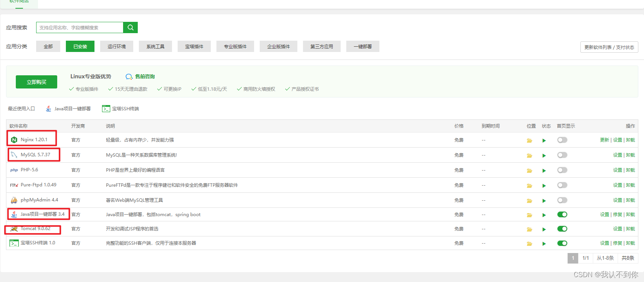
Task: Click the 软件名称 column header
Action: pos(18,126)
